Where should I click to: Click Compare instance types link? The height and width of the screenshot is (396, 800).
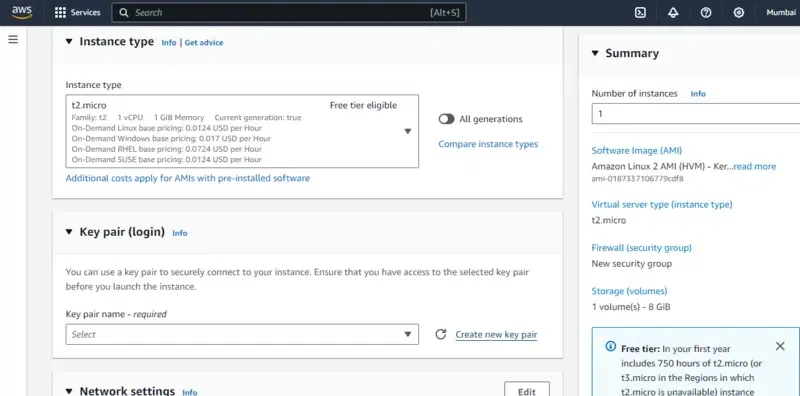[x=488, y=144]
